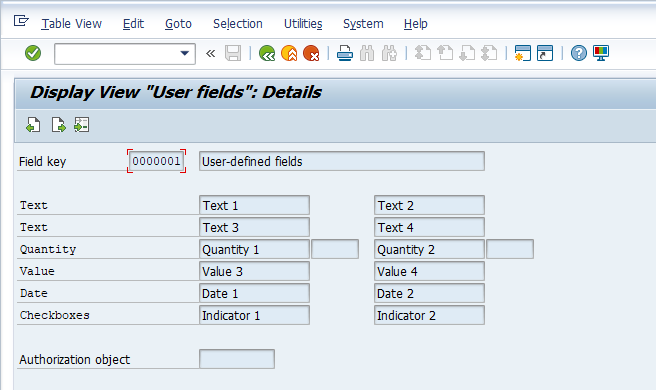This screenshot has height=390, width=656.
Task: Open the Goto menu
Action: click(x=178, y=24)
